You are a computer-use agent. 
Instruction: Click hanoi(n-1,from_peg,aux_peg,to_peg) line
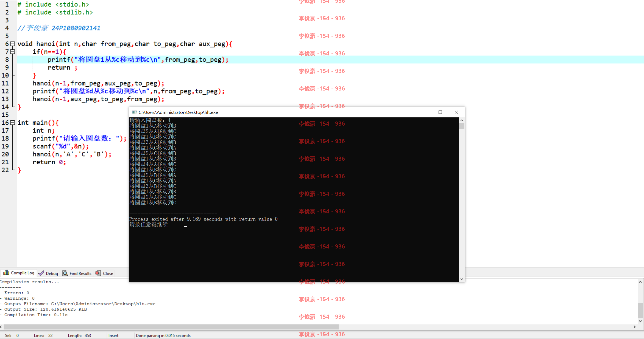tap(98, 83)
